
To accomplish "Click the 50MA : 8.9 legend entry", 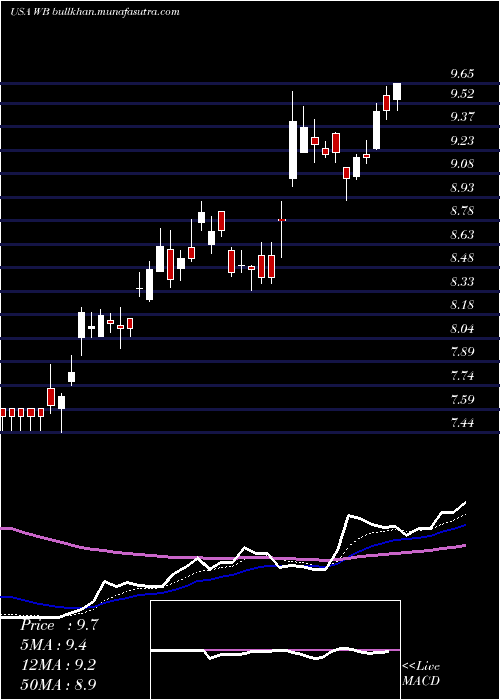I will tap(58, 684).
